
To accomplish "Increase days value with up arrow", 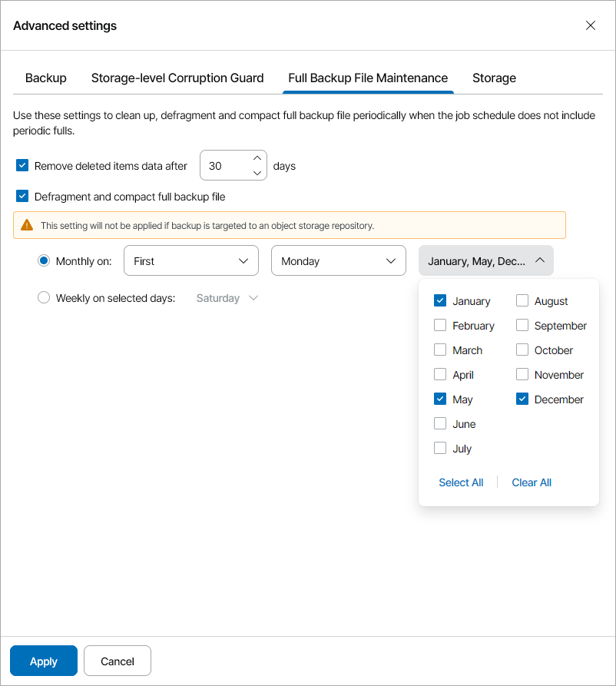I will pos(257,158).
